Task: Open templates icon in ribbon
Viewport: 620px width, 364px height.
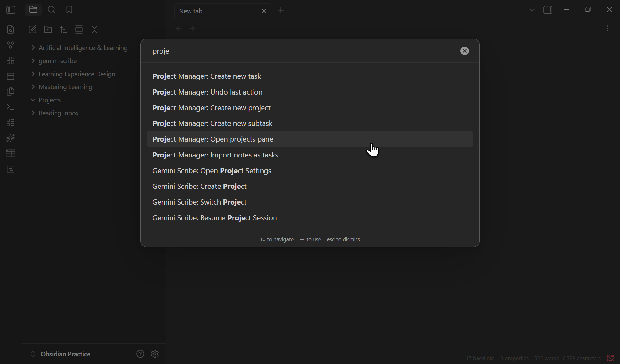Action: point(11,92)
